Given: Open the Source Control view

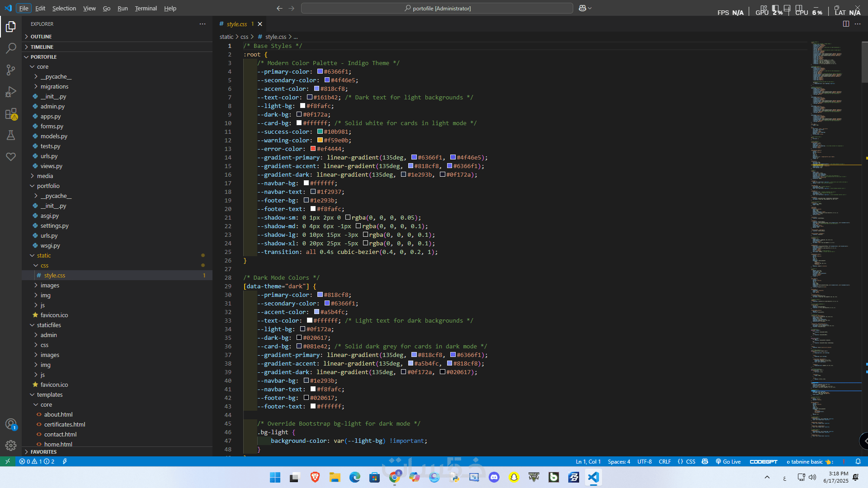Looking at the screenshot, I should [x=11, y=70].
